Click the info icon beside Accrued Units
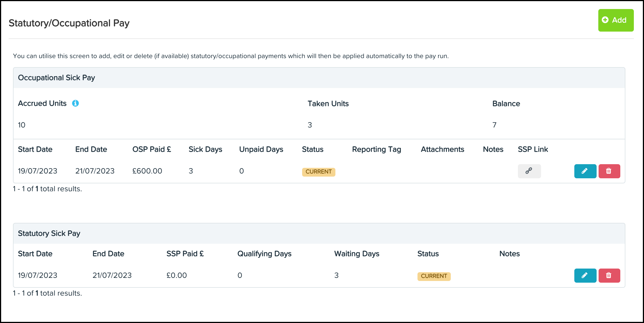Image resolution: width=644 pixels, height=323 pixels. (75, 103)
